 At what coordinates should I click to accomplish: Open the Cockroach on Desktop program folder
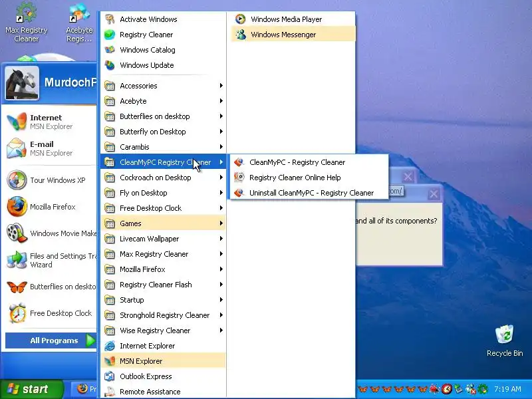pyautogui.click(x=163, y=178)
